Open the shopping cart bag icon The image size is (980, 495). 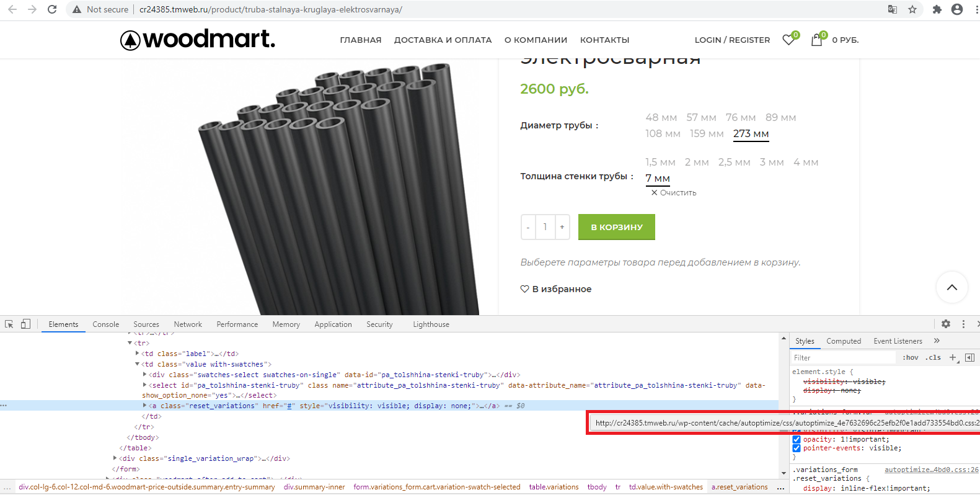pyautogui.click(x=818, y=39)
